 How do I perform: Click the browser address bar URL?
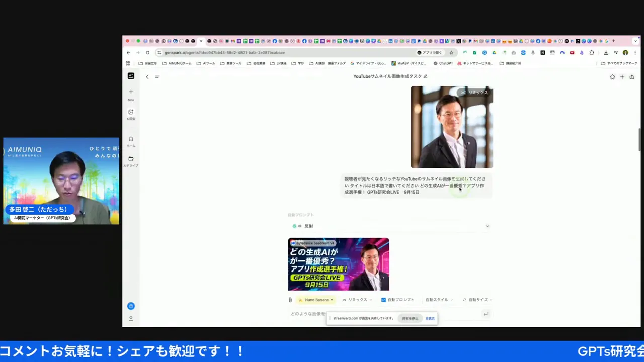224,53
